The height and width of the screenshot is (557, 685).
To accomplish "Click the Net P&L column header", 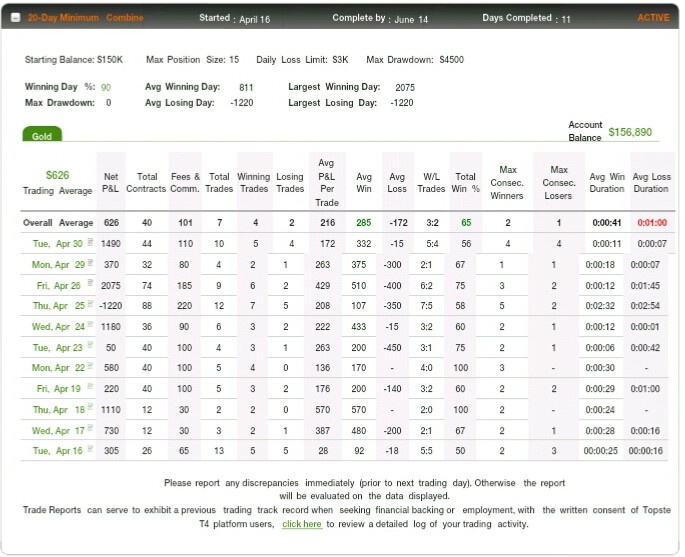I will 111,183.
